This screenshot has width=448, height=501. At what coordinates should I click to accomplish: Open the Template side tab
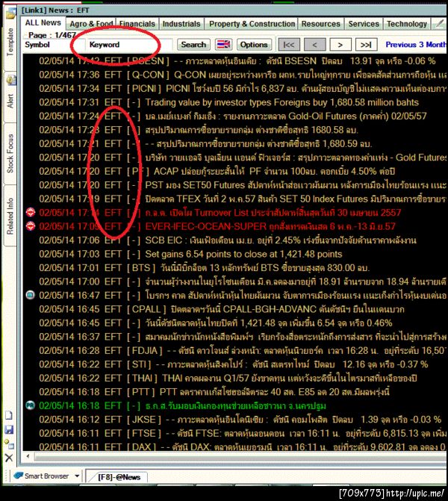pyautogui.click(x=10, y=42)
